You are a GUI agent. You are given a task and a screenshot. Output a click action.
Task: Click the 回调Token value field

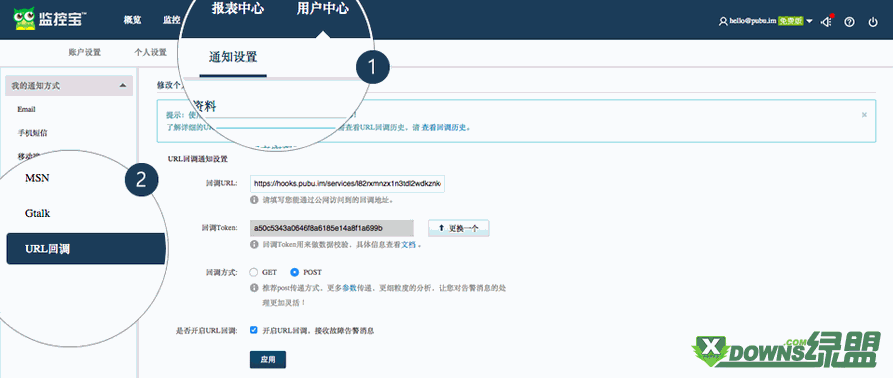click(331, 228)
